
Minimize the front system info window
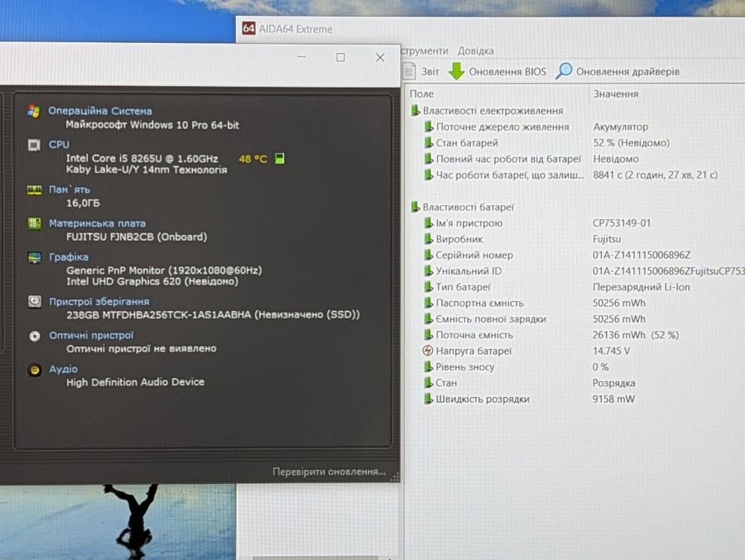coord(301,57)
